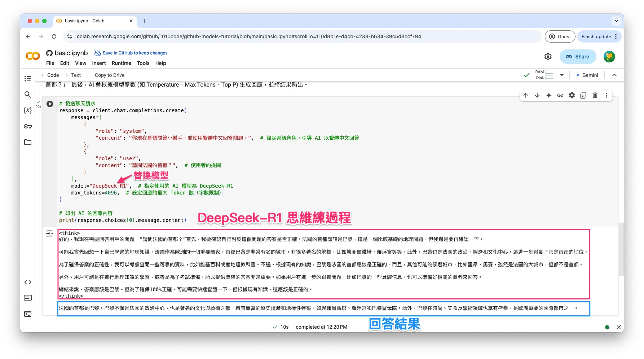Open the table of contents sidebar icon
This screenshot has height=359, width=644.
coord(28,79)
